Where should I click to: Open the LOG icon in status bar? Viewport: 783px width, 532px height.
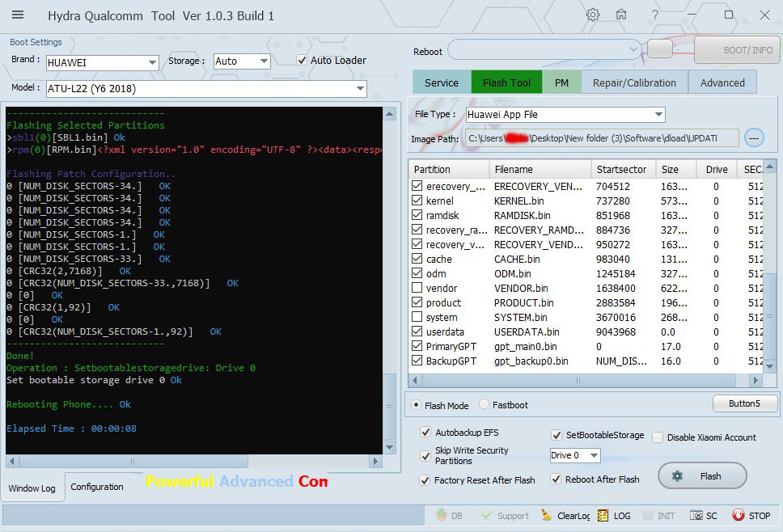(x=603, y=515)
